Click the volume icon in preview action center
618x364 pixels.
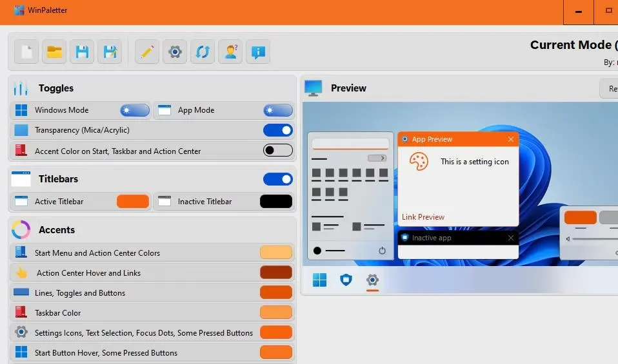[x=568, y=239]
